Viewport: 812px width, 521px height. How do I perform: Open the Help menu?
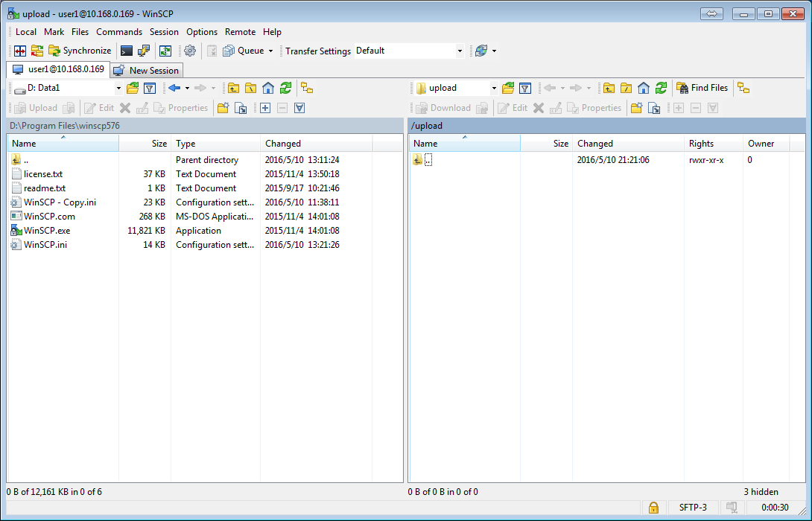coord(272,31)
